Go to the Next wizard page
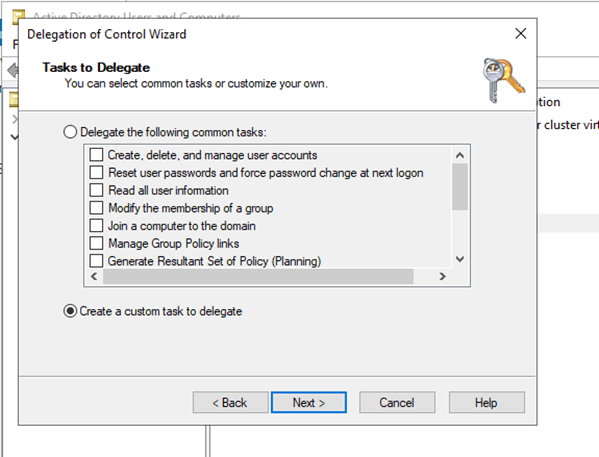599x457 pixels. pyautogui.click(x=309, y=402)
